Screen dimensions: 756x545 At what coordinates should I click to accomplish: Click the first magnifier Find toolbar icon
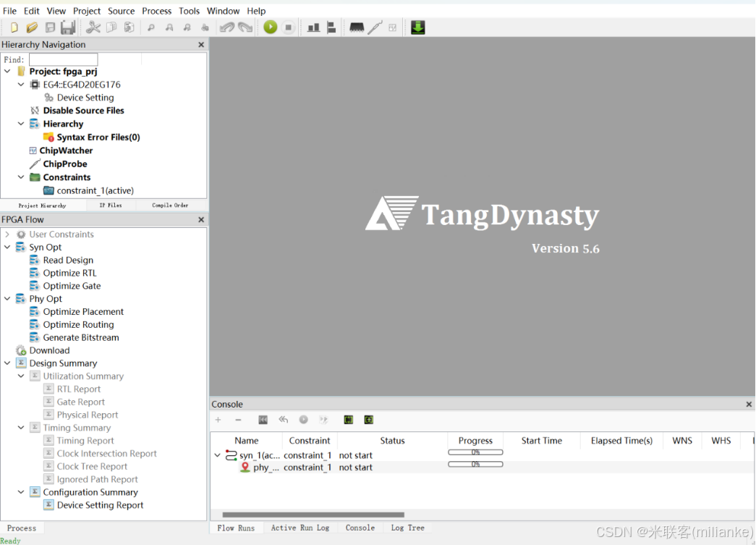(x=151, y=28)
